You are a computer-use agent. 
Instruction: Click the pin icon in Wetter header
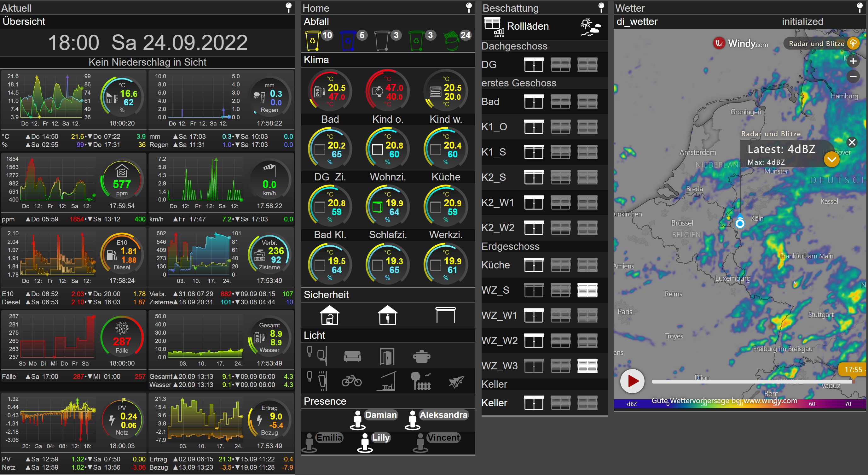tap(859, 7)
